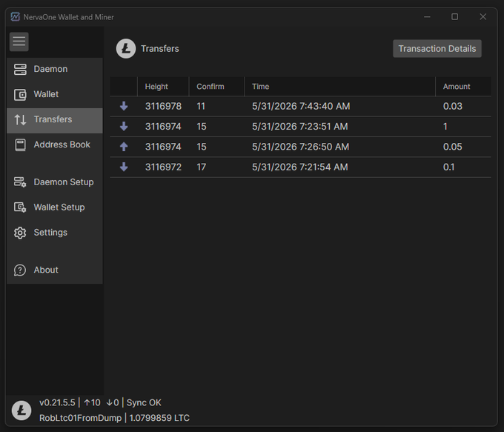Screen dimensions: 504x432
Task: Select the 5/31/2026 7:26:50 AM time cell
Action: [300, 147]
